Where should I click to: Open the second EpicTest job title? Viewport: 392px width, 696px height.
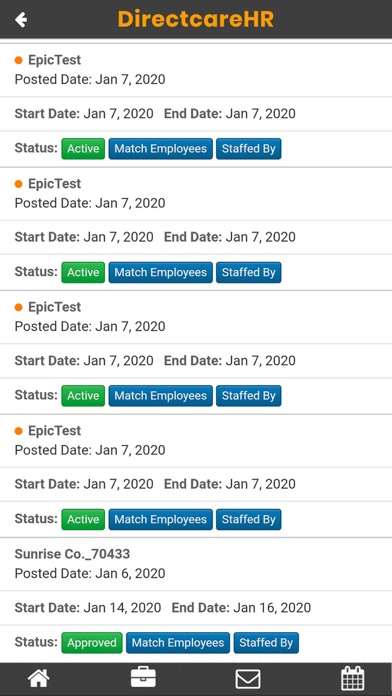coord(55,184)
